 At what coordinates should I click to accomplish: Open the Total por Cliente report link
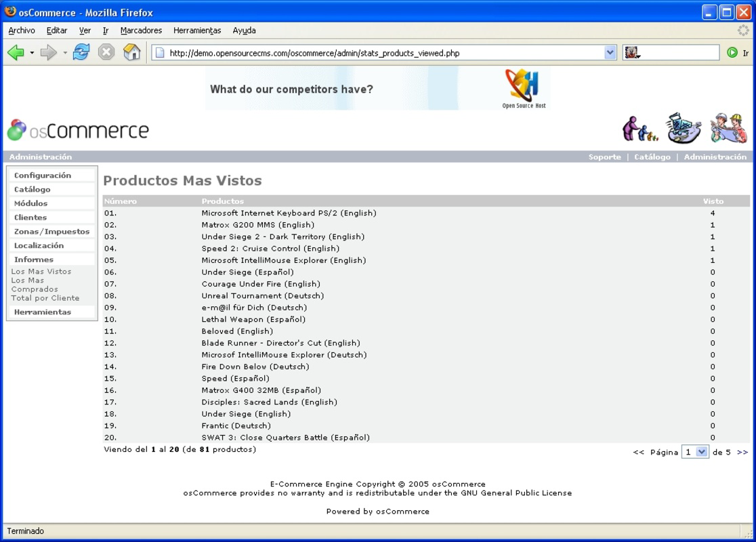pos(45,298)
